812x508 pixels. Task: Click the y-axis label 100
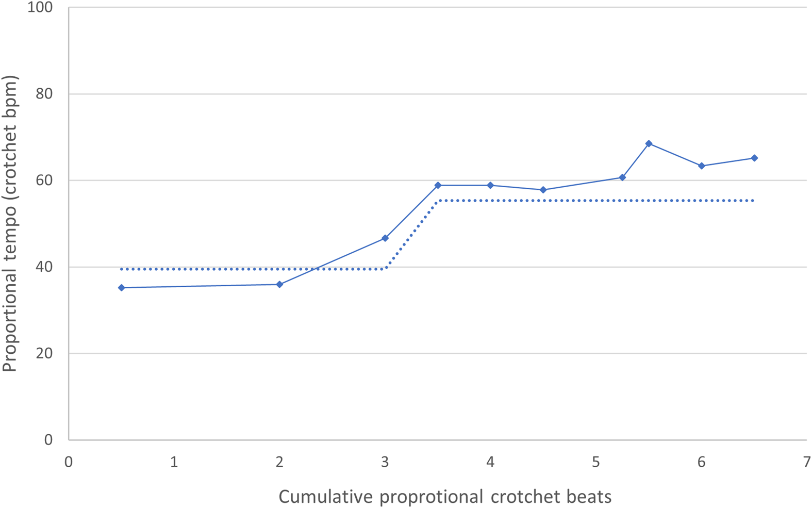(41, 8)
